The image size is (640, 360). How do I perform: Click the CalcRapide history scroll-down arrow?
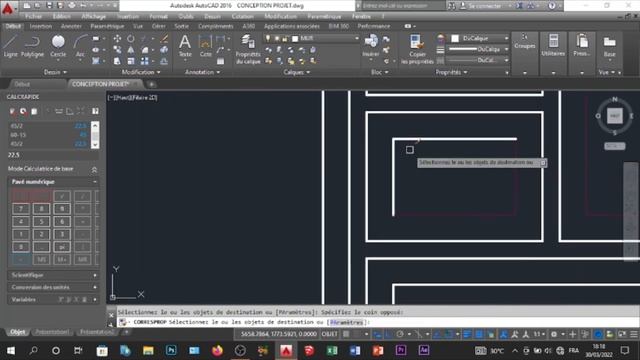pos(95,144)
